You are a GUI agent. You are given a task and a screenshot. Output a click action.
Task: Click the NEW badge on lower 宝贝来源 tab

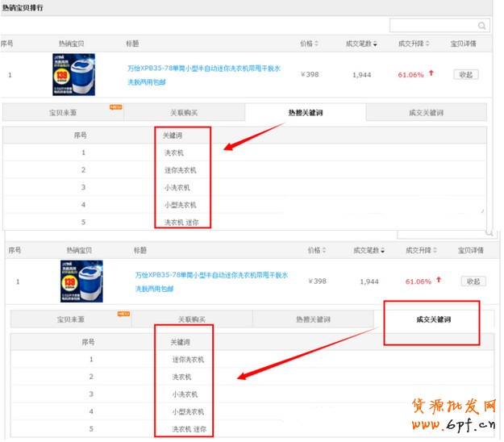click(123, 313)
